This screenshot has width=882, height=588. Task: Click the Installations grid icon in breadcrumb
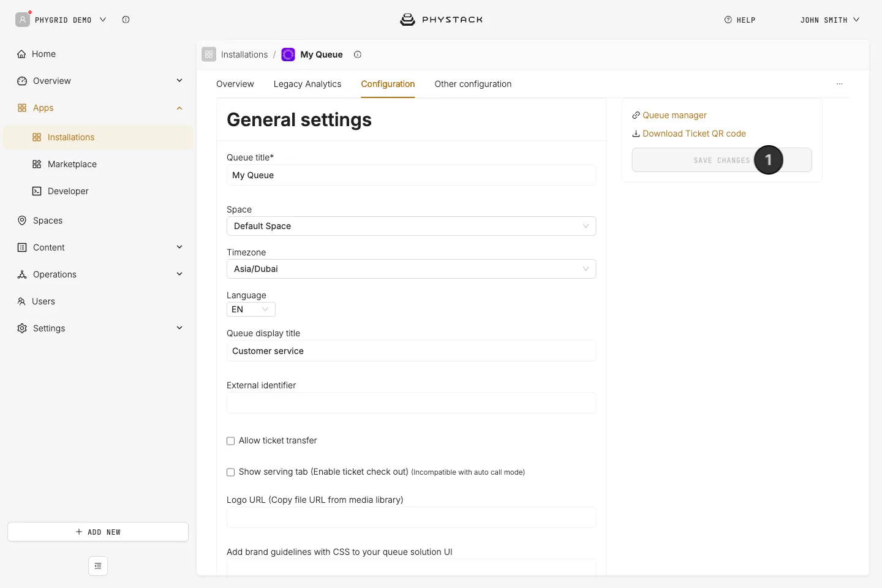209,55
